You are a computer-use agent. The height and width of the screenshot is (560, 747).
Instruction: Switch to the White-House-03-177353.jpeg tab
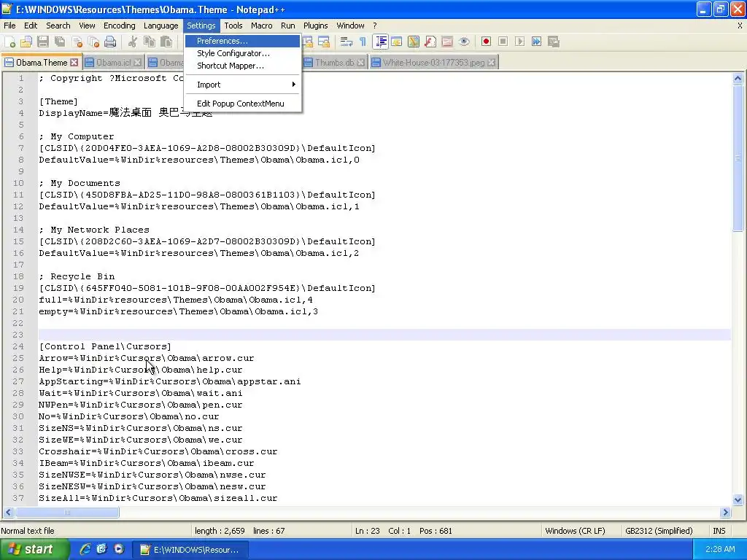point(433,63)
